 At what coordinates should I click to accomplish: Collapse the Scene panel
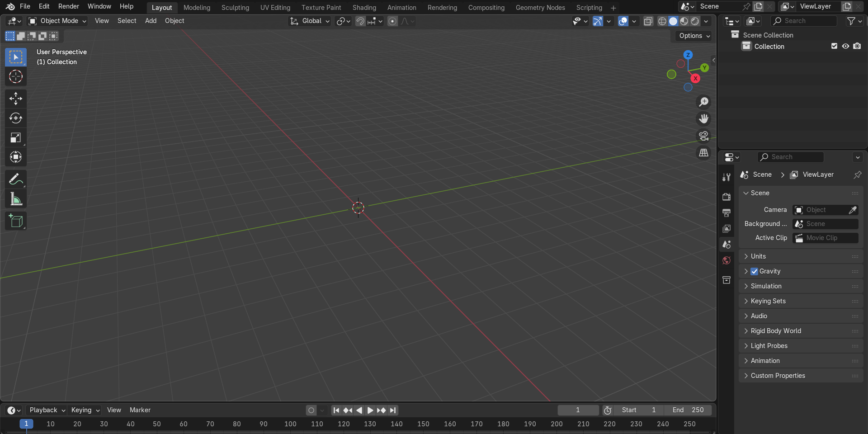pos(801,193)
